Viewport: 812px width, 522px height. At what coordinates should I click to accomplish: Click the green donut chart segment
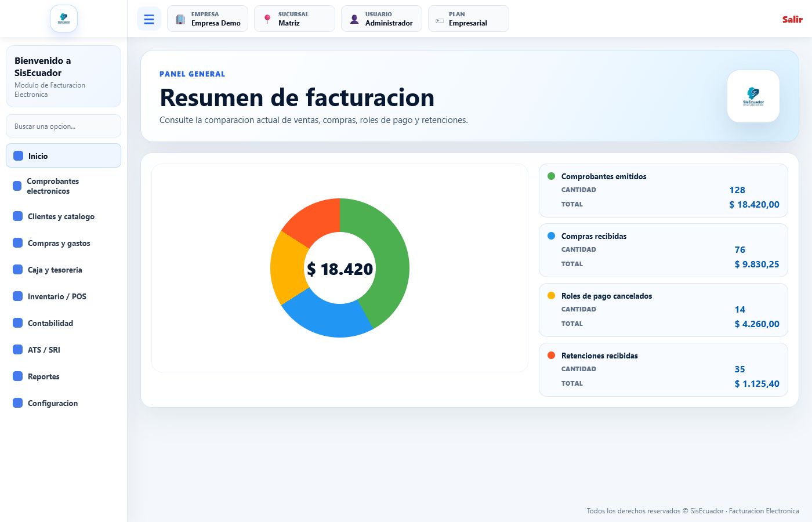[385, 255]
